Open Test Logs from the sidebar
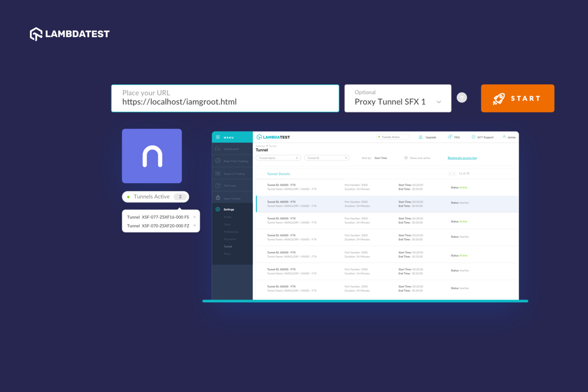 point(230,185)
